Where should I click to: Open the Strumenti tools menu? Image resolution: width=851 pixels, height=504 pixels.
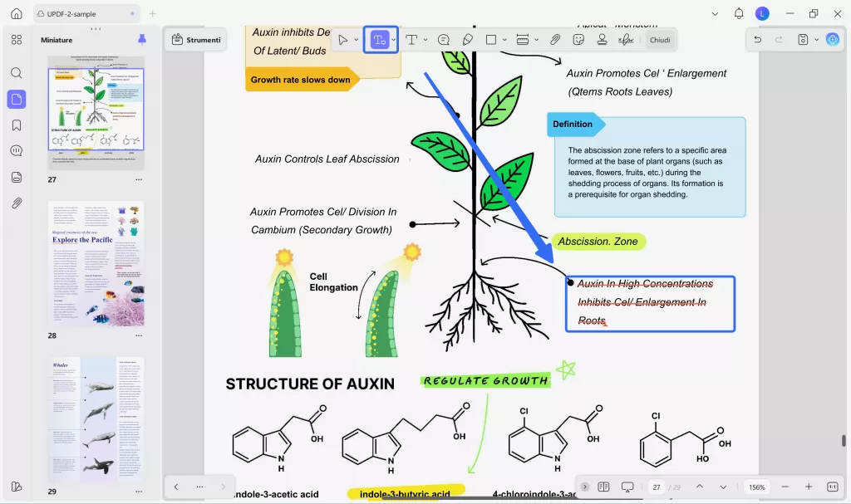point(196,40)
